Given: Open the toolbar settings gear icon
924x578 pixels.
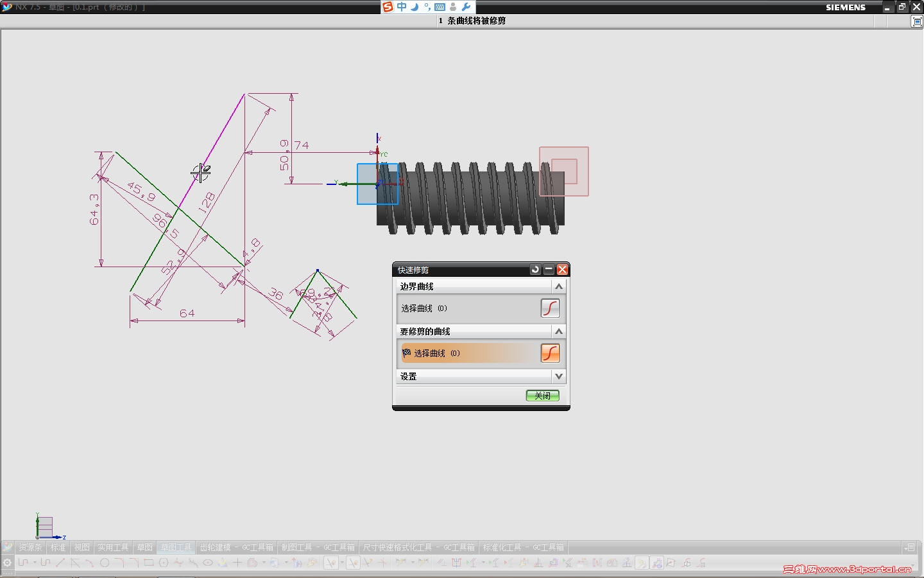Looking at the screenshot, I should 7,563.
